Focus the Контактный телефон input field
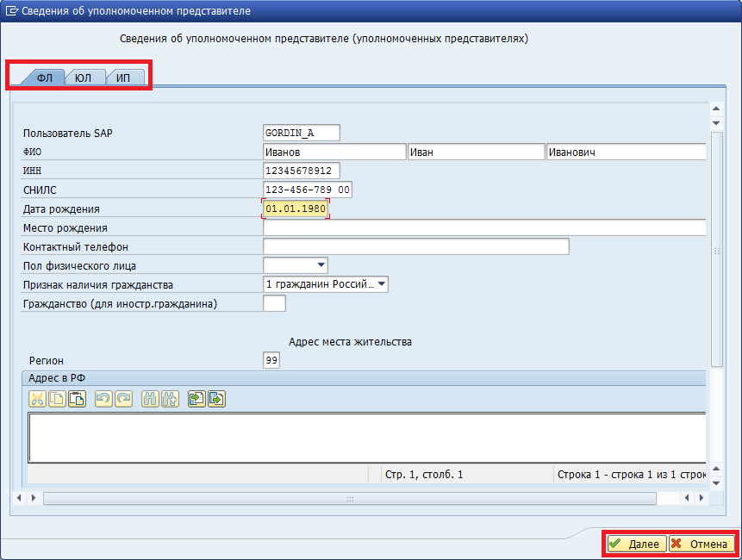Screen dimensions: 742x560 (x=415, y=246)
